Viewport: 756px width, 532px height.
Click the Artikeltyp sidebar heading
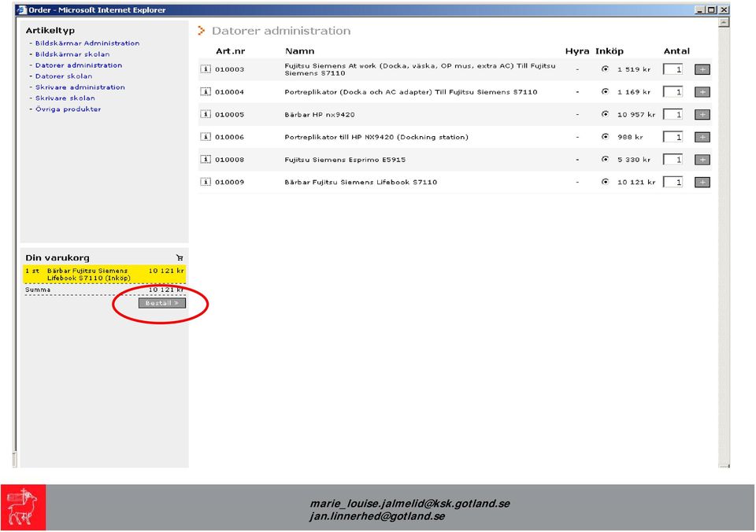(50, 31)
